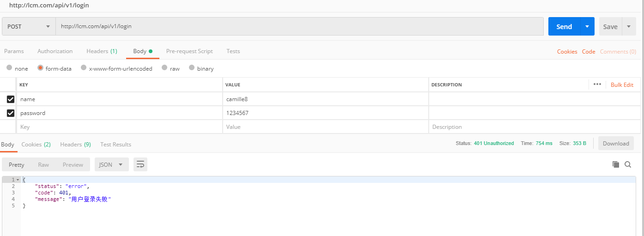Viewport: 644px width, 236px height.
Task: Open the three-dots column options menu
Action: 597,85
